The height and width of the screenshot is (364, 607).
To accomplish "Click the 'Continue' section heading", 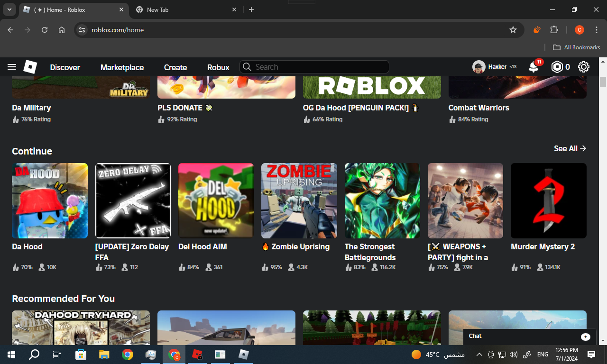I will pyautogui.click(x=32, y=151).
